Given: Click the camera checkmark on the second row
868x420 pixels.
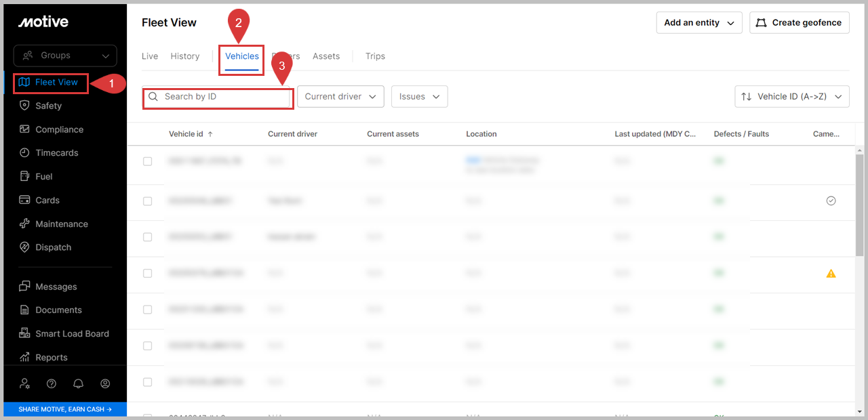Looking at the screenshot, I should (831, 201).
